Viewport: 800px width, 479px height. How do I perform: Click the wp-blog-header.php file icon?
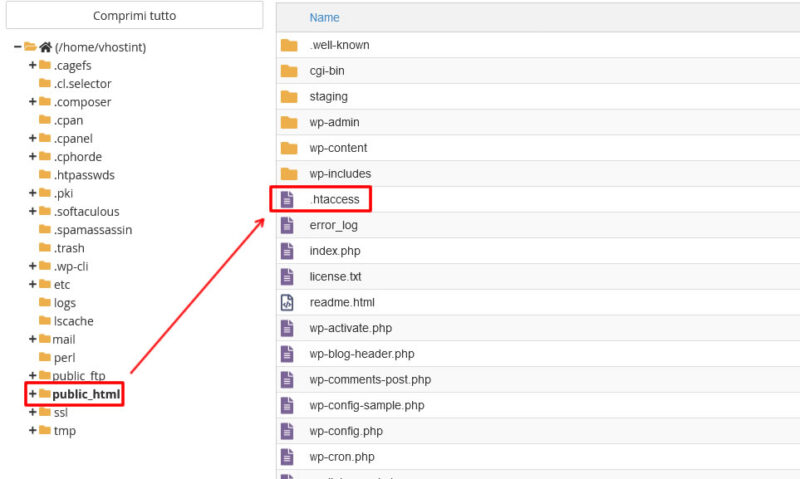pos(287,354)
